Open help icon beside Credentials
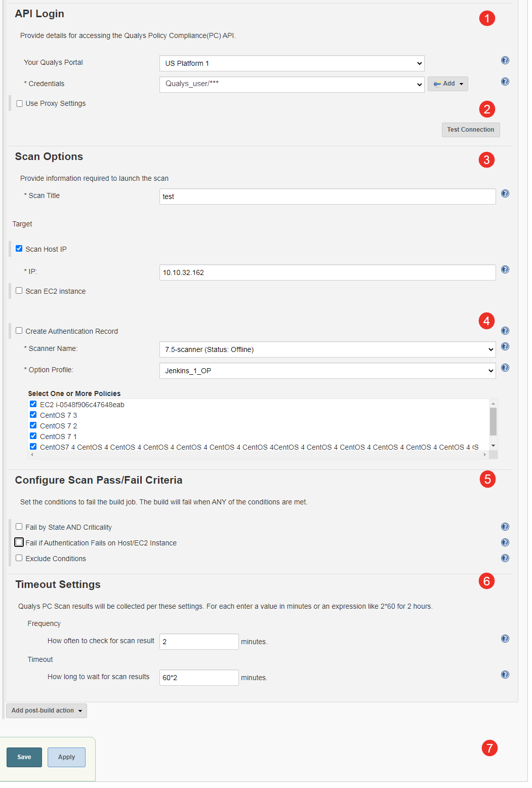532x788 pixels. click(505, 82)
